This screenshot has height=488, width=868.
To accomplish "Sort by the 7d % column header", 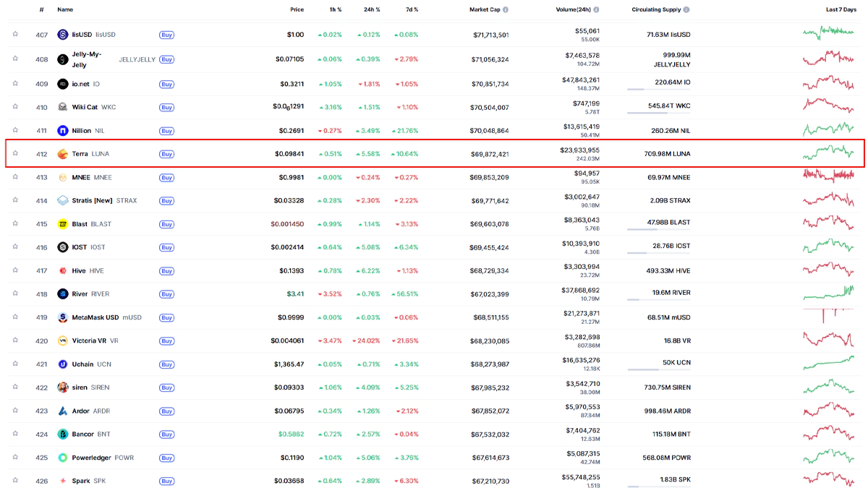I will [x=412, y=10].
